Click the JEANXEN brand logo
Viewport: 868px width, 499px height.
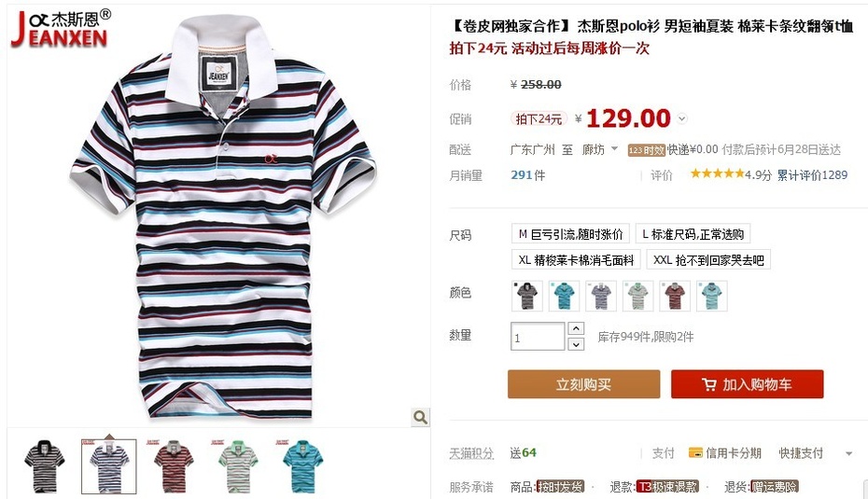click(61, 29)
